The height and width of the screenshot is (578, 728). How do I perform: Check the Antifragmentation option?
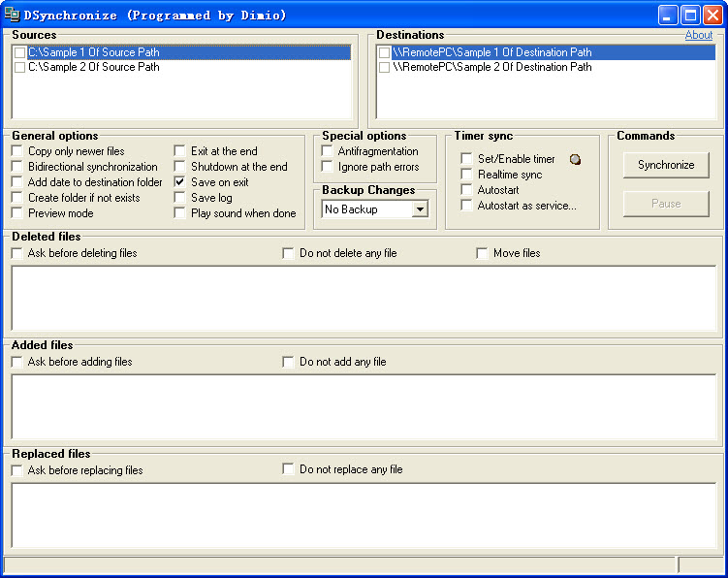point(328,151)
